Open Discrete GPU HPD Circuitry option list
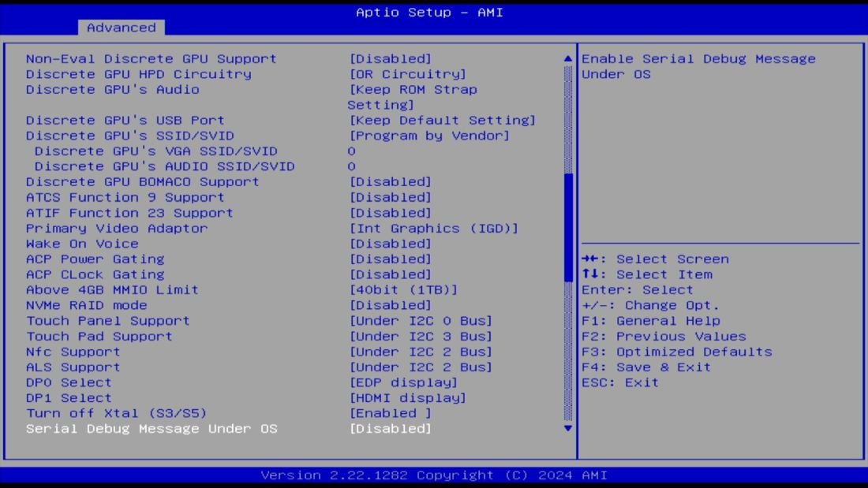 (x=407, y=74)
